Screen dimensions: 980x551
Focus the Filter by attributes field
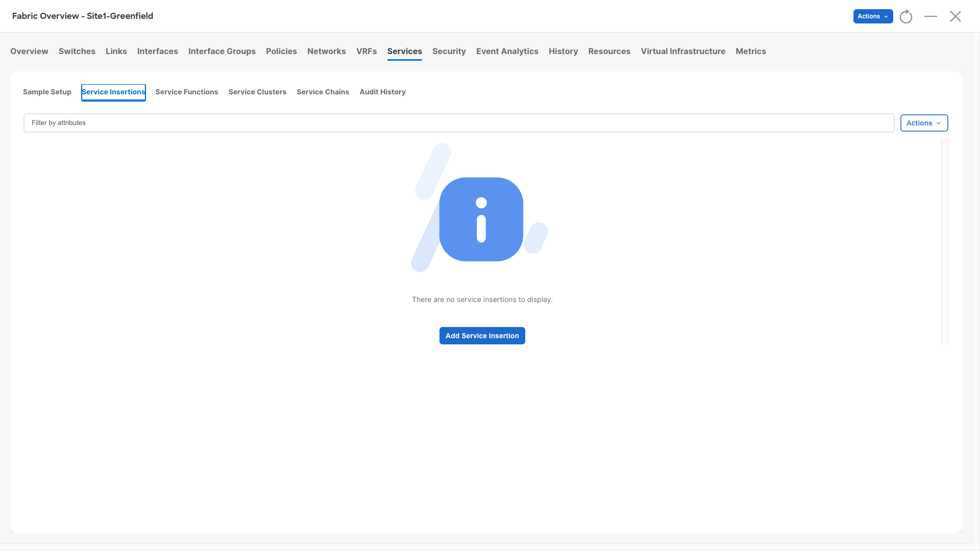[459, 123]
